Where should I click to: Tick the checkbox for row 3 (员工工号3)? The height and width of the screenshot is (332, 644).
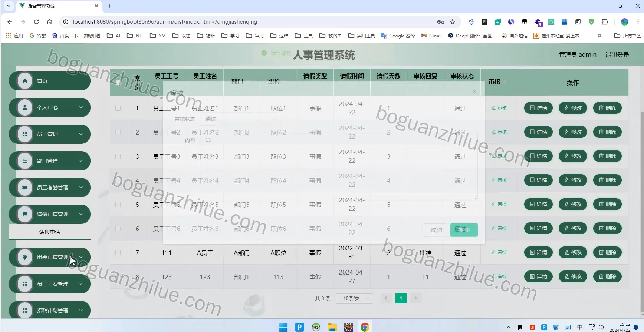[118, 156]
